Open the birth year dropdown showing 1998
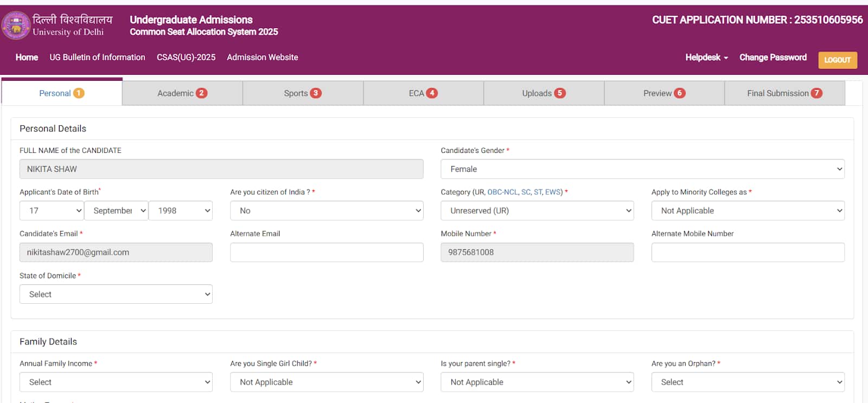 pos(181,210)
